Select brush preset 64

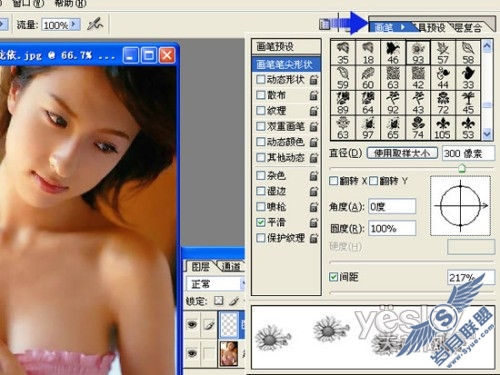pos(368,102)
